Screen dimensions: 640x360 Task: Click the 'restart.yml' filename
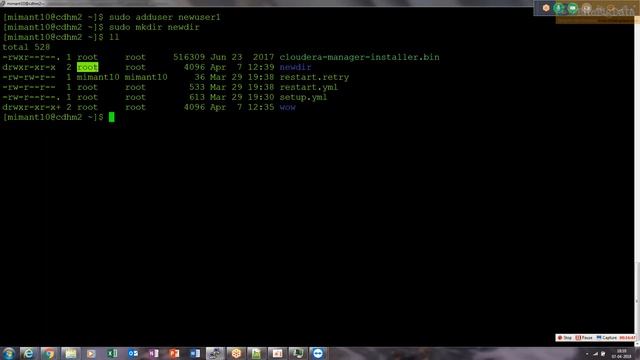[x=309, y=87]
